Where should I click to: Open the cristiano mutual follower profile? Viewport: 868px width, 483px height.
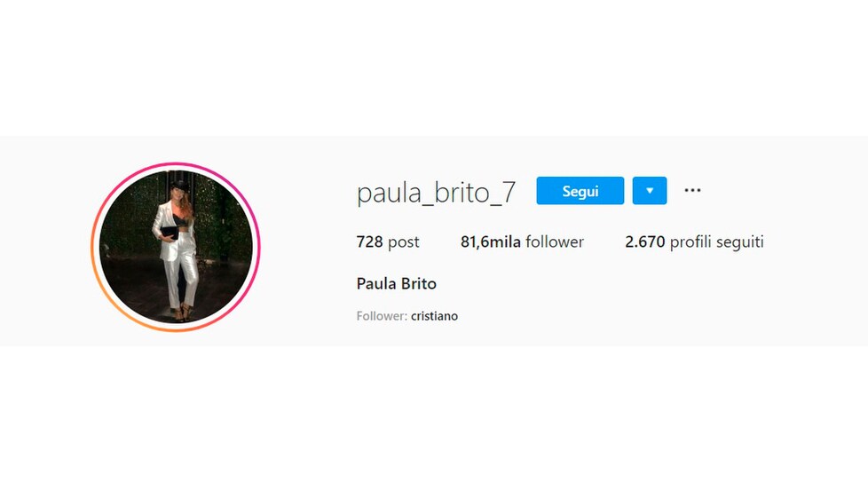[435, 316]
